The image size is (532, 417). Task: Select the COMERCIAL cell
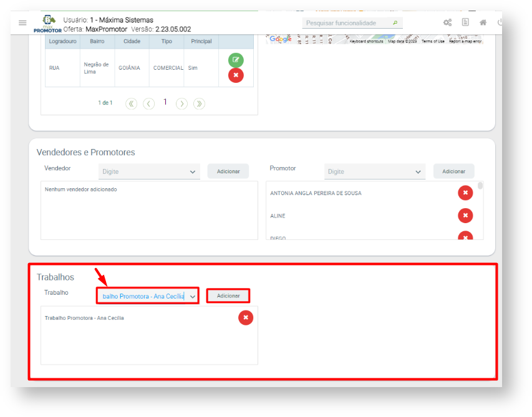pos(168,68)
